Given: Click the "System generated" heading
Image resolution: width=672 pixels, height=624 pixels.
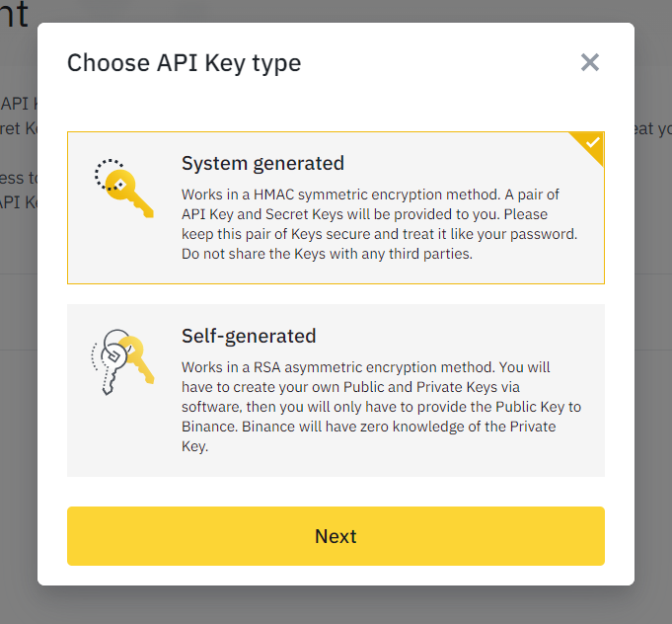Looking at the screenshot, I should (262, 163).
